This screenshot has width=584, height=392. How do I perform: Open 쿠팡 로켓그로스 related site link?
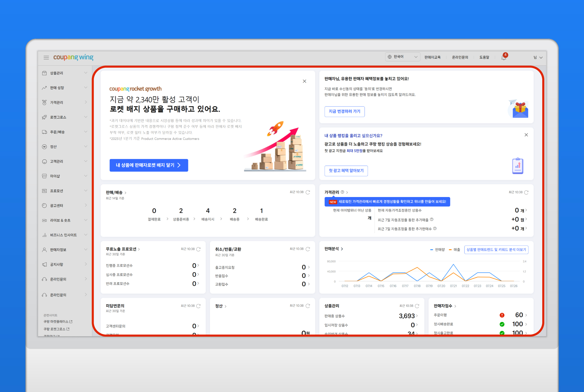pyautogui.click(x=56, y=329)
